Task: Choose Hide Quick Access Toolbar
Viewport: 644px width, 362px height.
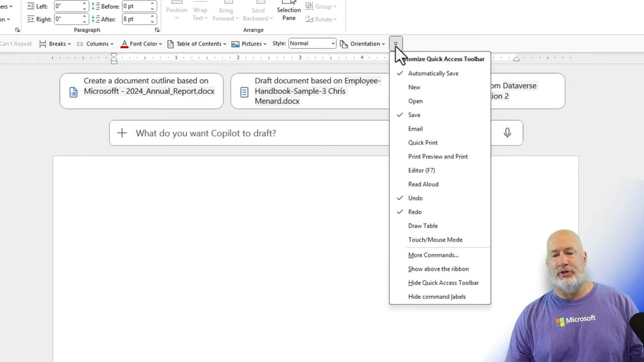Action: pyautogui.click(x=443, y=283)
